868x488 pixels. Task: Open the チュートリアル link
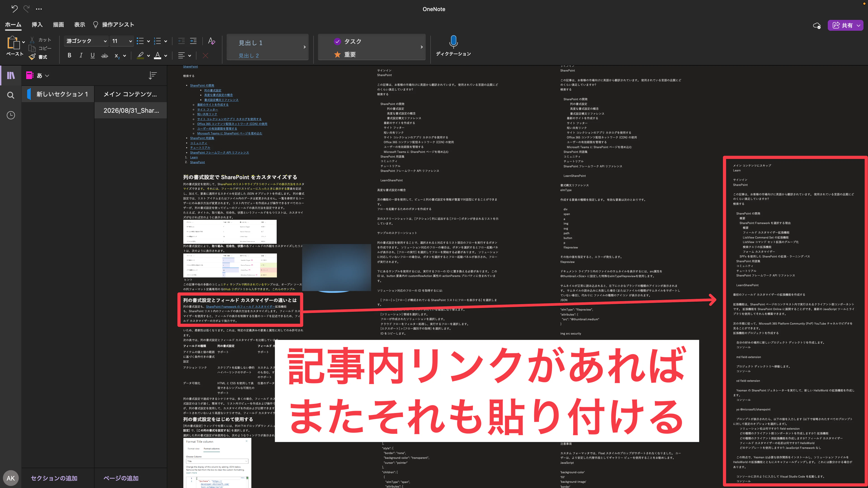(x=200, y=148)
